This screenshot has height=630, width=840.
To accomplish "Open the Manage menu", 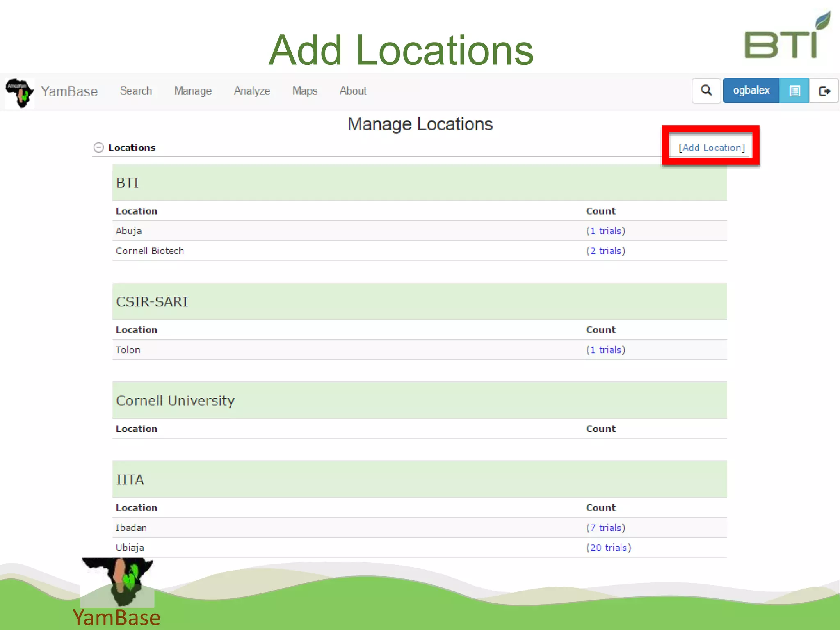I will tap(193, 91).
